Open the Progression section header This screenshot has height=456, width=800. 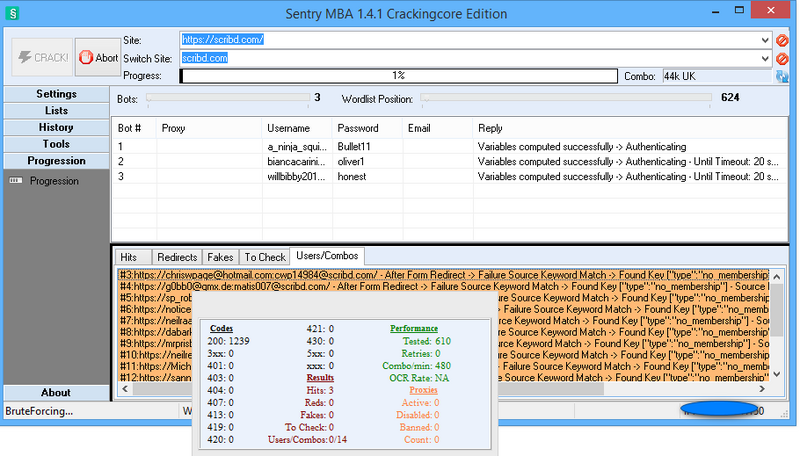(56, 161)
